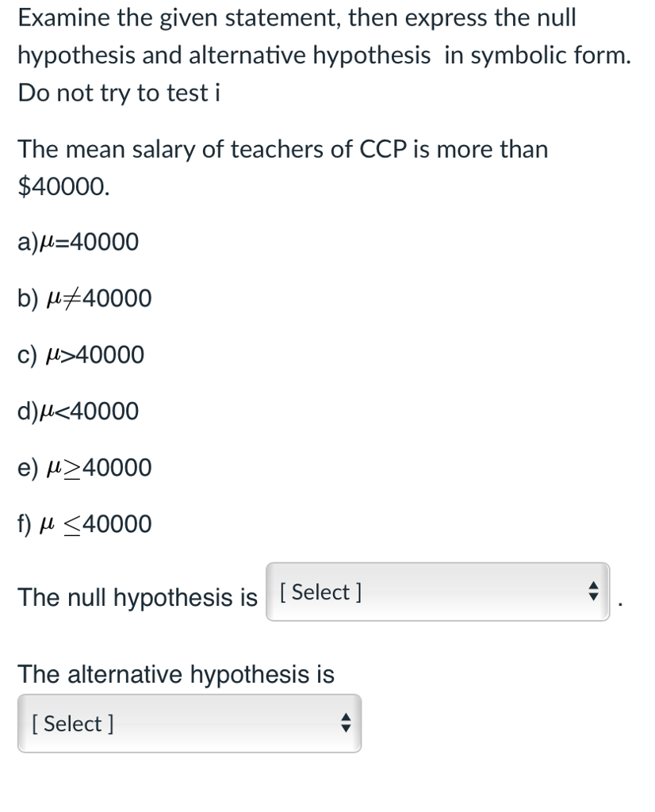Select answer option d) μ<40000
The width and height of the screenshot is (655, 812).
pos(78,411)
